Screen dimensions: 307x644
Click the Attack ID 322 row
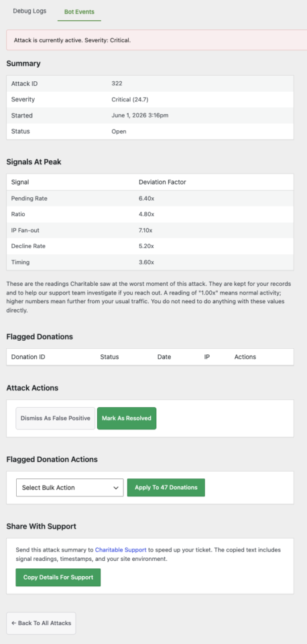pyautogui.click(x=150, y=83)
